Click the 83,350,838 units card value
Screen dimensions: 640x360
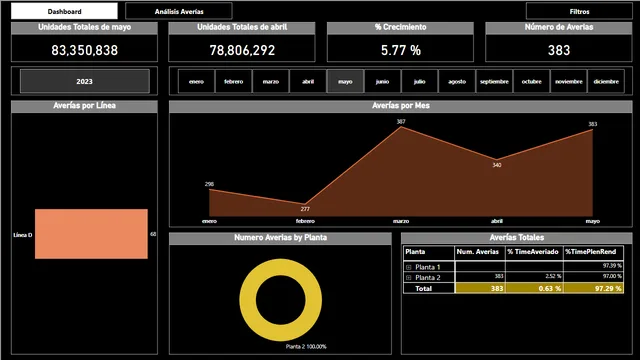pos(84,50)
